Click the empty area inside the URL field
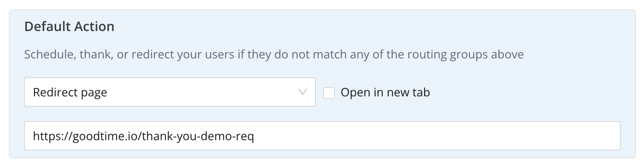 point(438,136)
